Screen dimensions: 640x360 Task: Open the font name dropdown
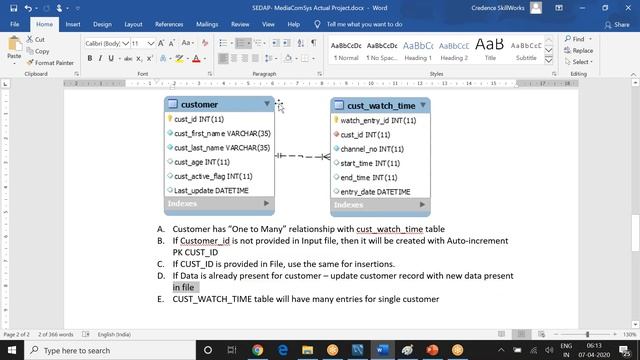tap(126, 43)
